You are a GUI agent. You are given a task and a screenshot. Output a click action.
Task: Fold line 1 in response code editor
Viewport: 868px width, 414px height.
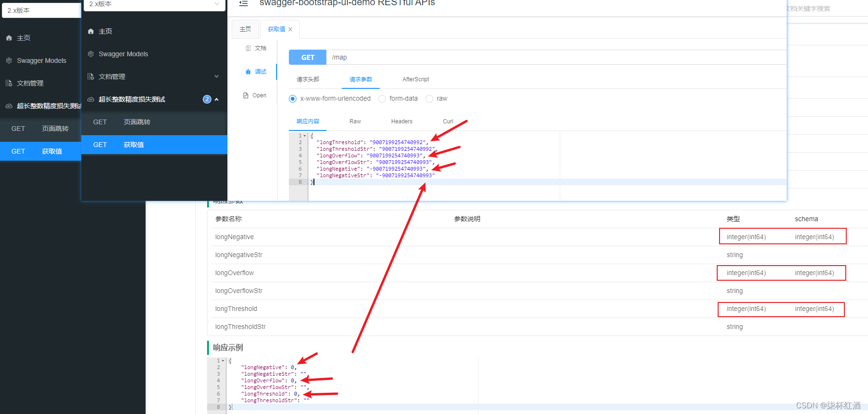click(305, 136)
